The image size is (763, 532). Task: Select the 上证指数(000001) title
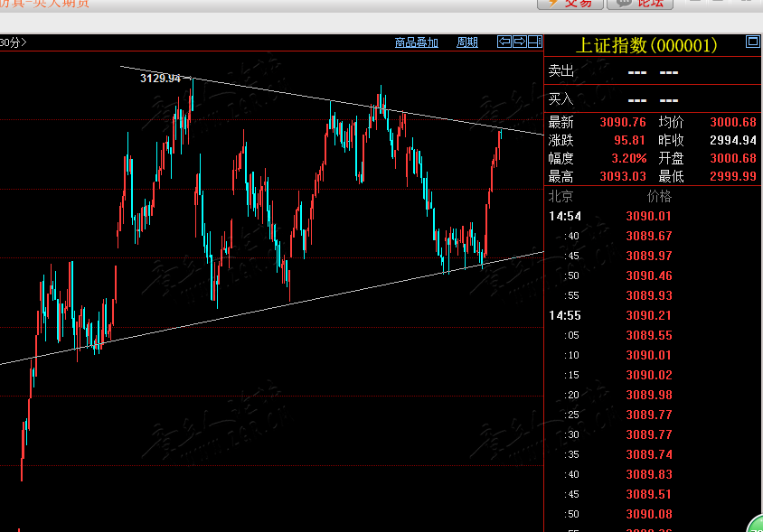pos(646,46)
